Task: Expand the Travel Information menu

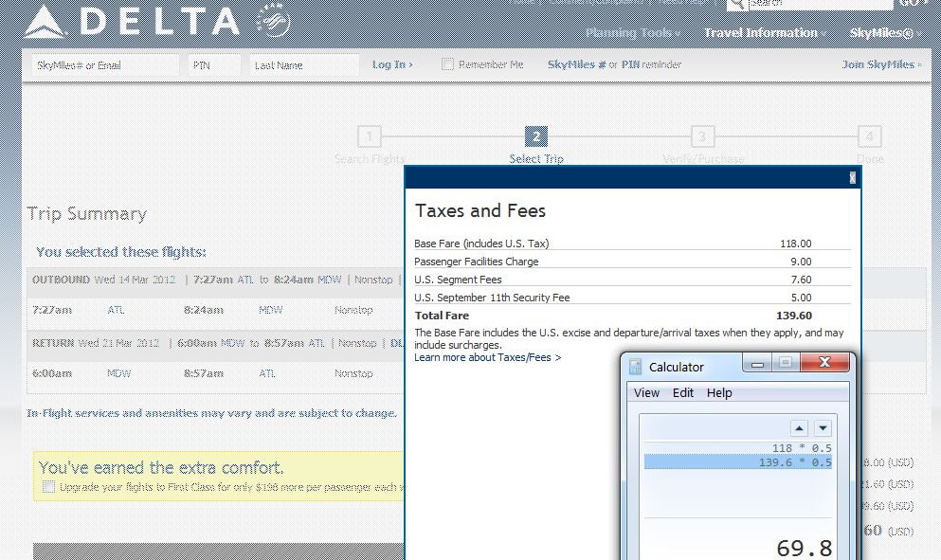Action: pos(763,33)
